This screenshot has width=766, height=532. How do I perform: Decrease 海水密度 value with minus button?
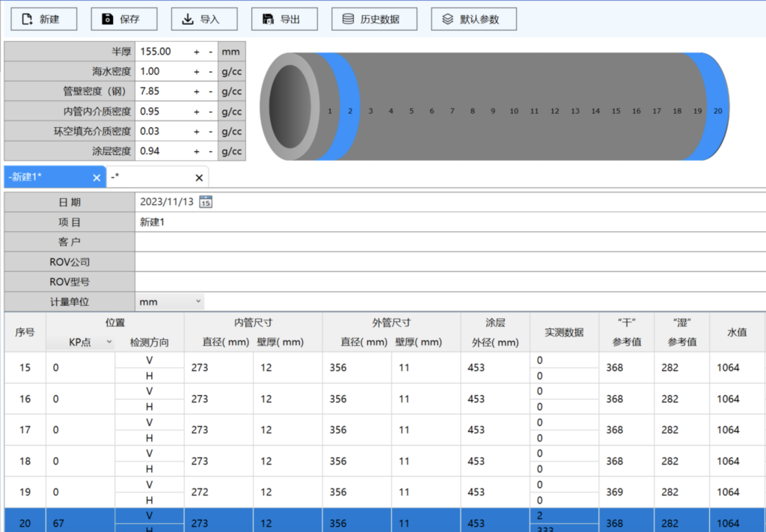pyautogui.click(x=210, y=72)
